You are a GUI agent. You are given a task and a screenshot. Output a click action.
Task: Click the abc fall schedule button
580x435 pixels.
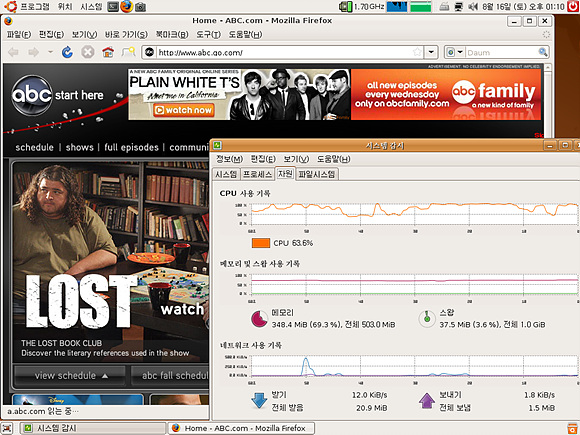pos(171,375)
